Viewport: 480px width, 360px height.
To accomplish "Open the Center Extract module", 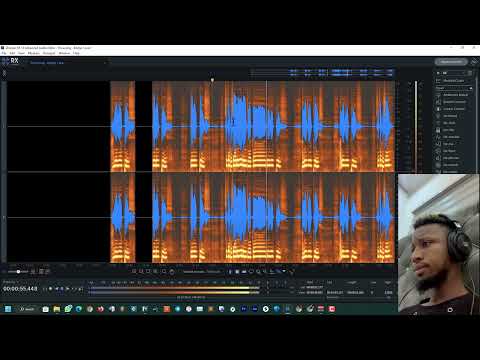I will point(450,109).
